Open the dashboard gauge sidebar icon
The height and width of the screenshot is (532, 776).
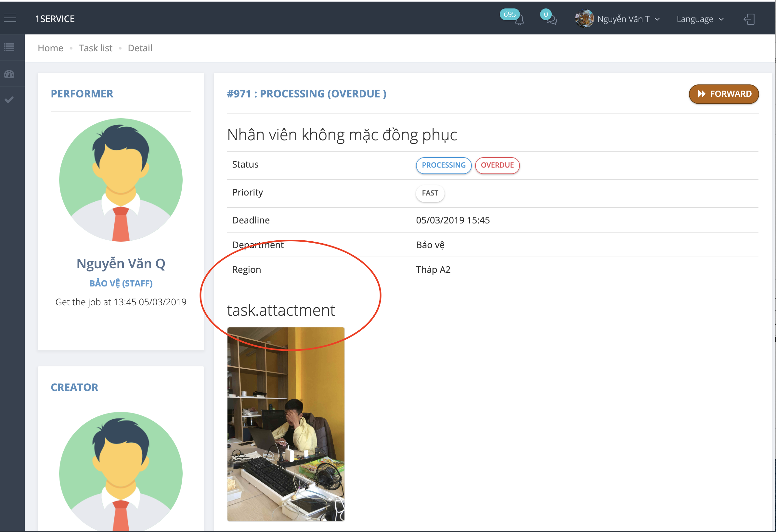[9, 74]
